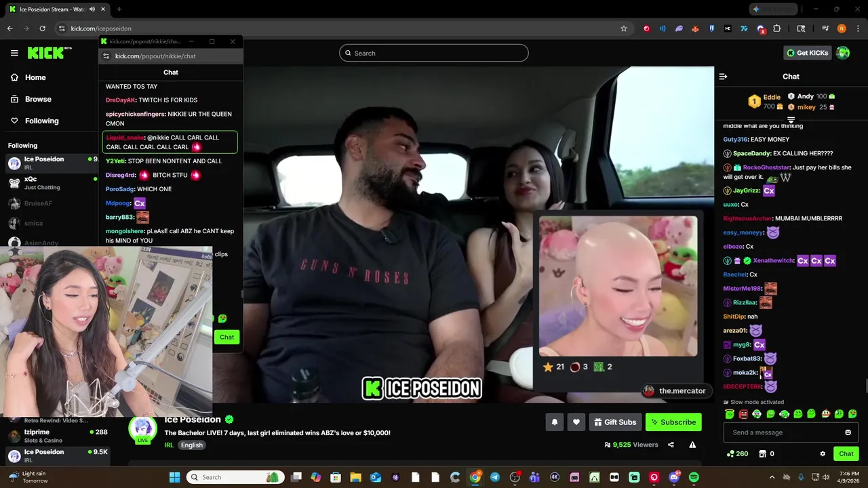Click the Chat send button in main chat
Viewport: 868px width, 488px height.
click(846, 453)
